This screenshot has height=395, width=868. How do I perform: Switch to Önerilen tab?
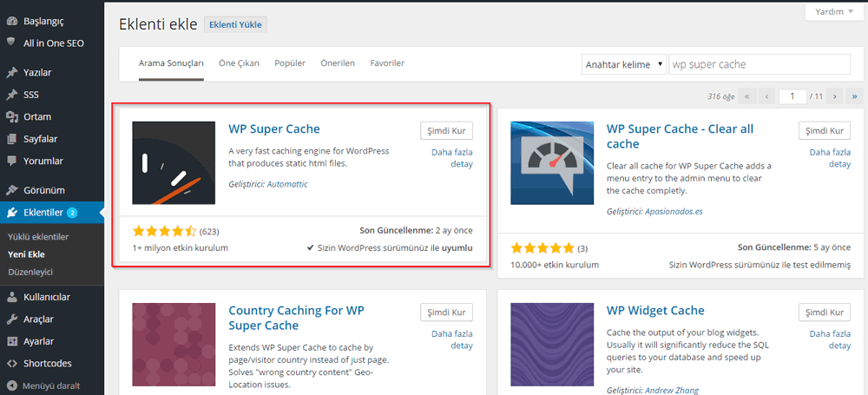pos(338,63)
